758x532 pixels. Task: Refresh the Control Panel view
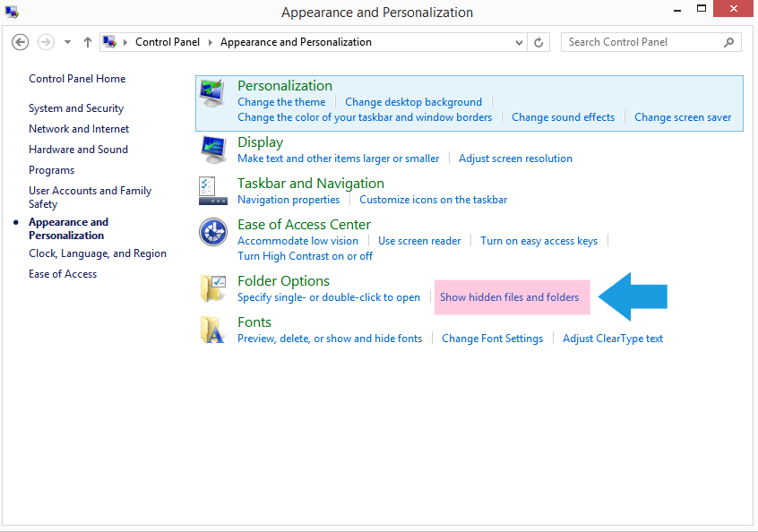coord(538,42)
